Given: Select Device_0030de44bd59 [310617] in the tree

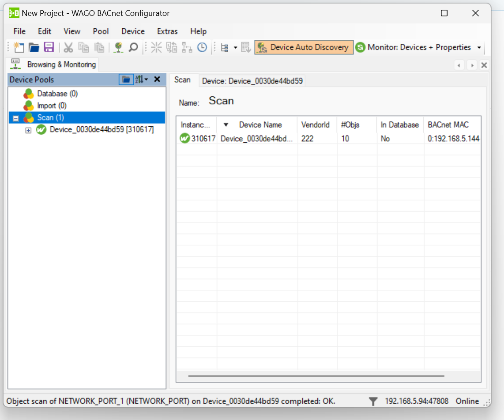Looking at the screenshot, I should pyautogui.click(x=102, y=129).
